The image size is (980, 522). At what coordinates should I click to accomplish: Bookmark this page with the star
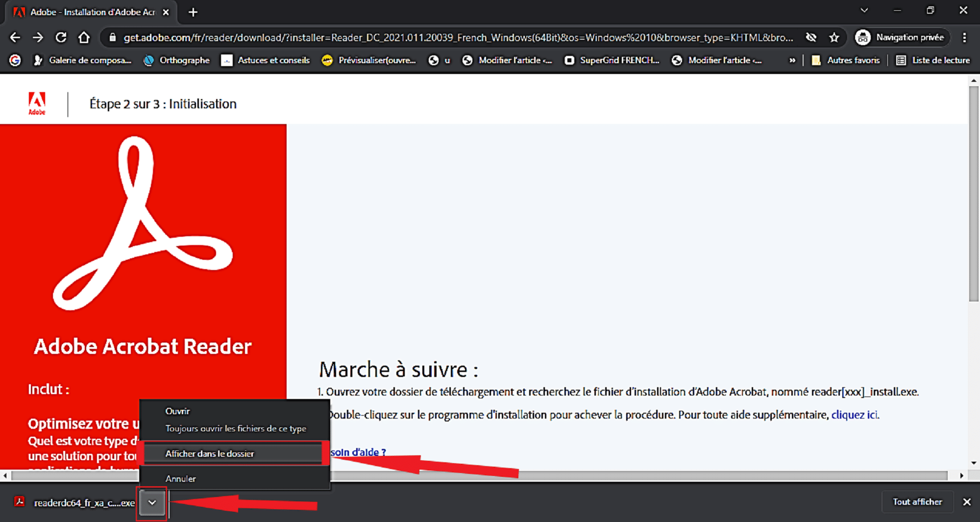834,37
